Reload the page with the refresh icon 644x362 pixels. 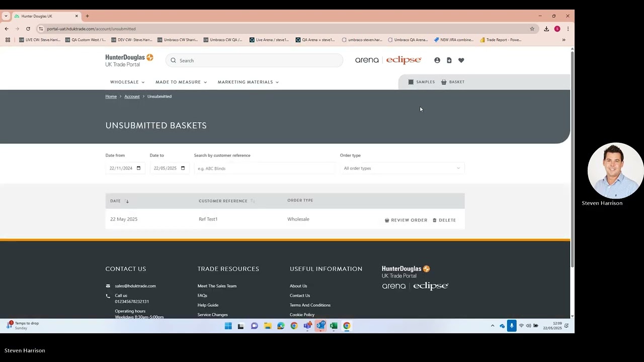(28, 29)
